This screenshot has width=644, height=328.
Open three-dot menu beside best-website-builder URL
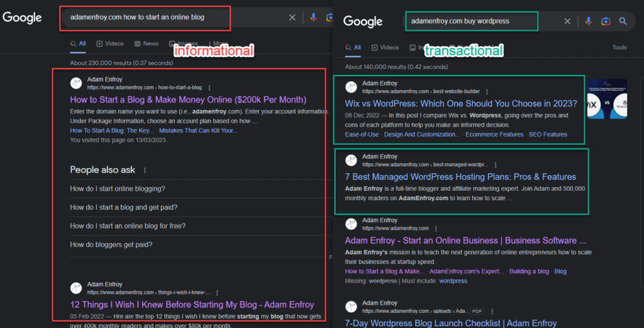click(x=487, y=92)
